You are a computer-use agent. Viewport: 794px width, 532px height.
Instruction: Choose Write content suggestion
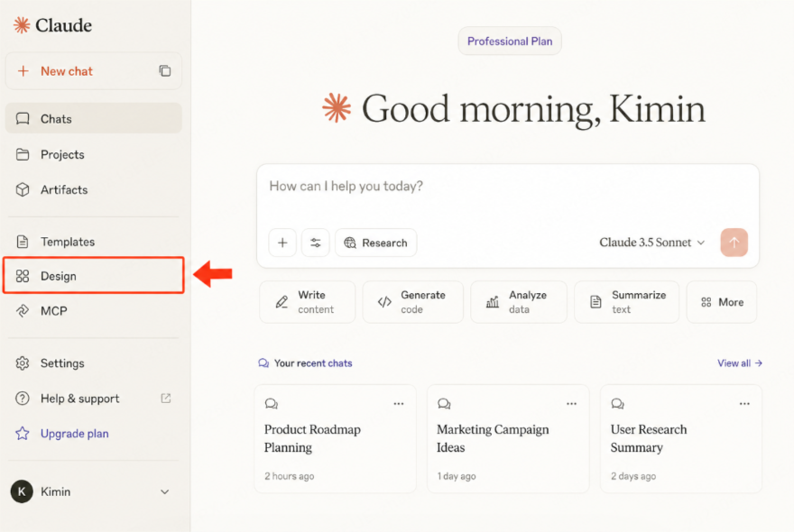[x=308, y=302]
